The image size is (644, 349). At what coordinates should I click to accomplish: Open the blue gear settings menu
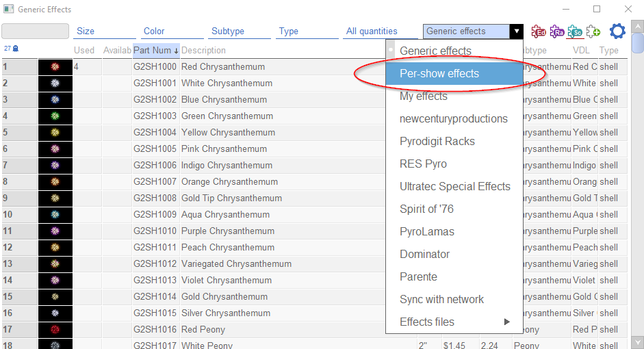point(617,31)
